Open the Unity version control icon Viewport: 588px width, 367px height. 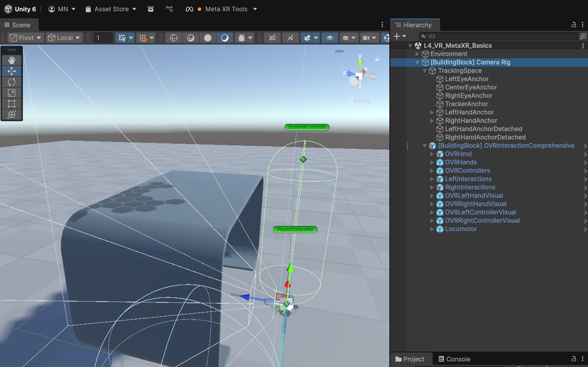169,9
